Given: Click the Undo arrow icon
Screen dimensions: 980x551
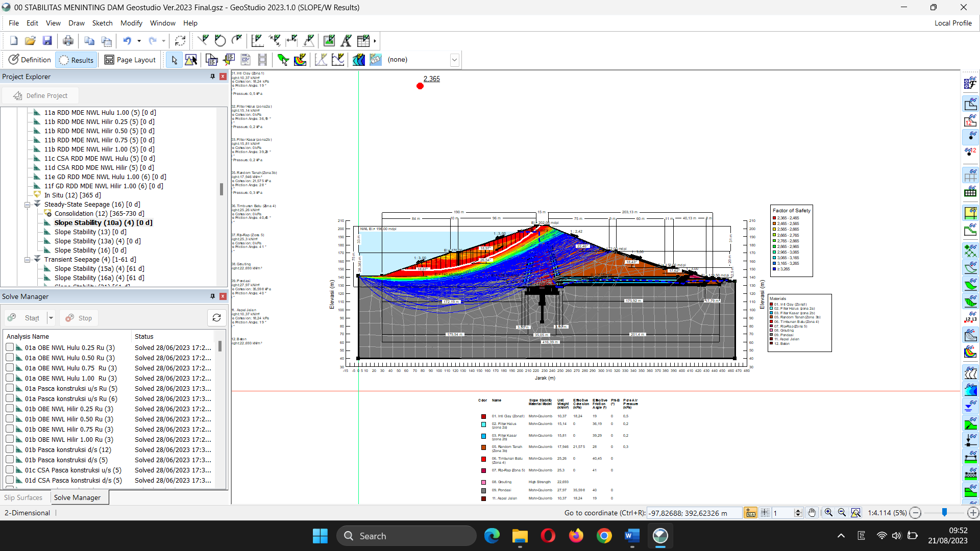Looking at the screenshot, I should [x=127, y=41].
